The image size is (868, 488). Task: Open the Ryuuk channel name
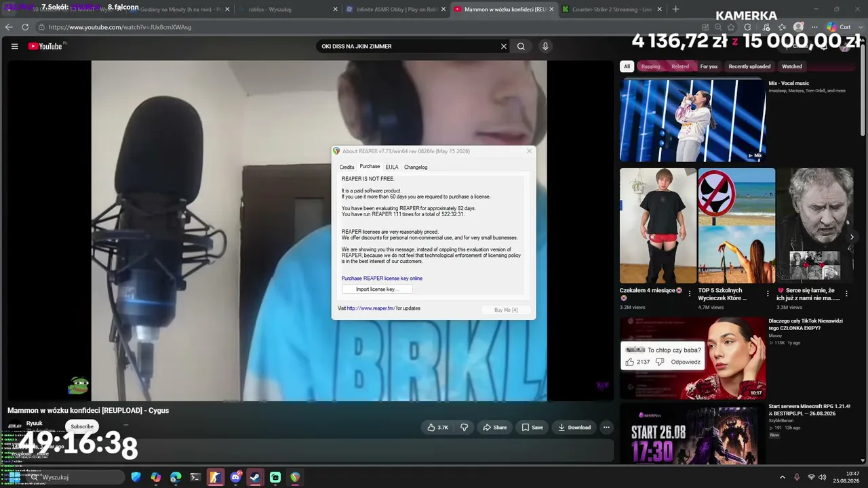[34, 423]
